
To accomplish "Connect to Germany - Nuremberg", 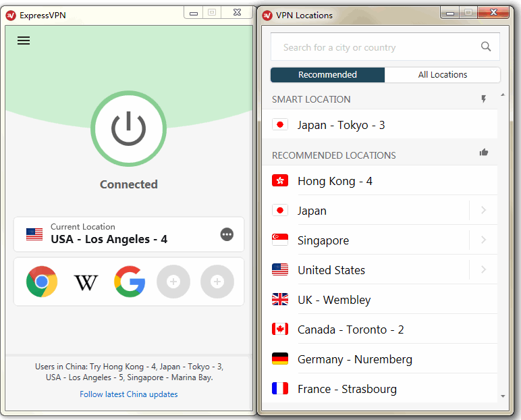I will point(380,359).
